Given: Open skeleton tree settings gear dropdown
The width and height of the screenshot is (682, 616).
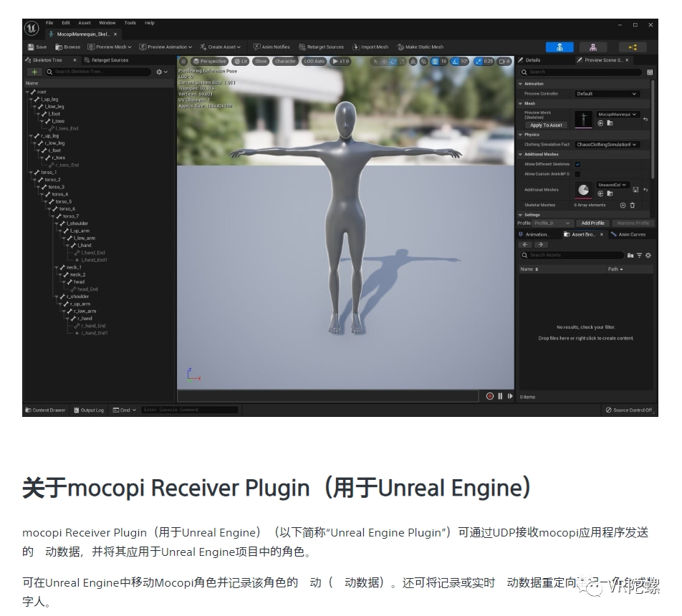Looking at the screenshot, I should [x=162, y=72].
